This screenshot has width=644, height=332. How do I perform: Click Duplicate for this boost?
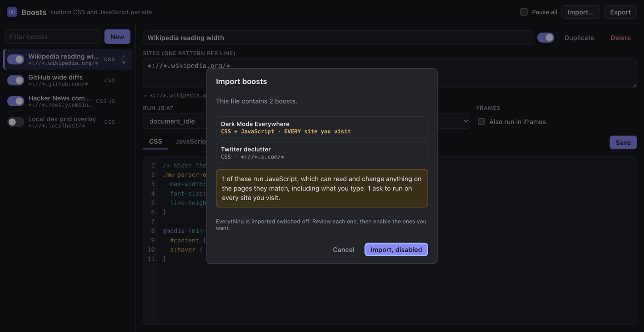point(579,38)
